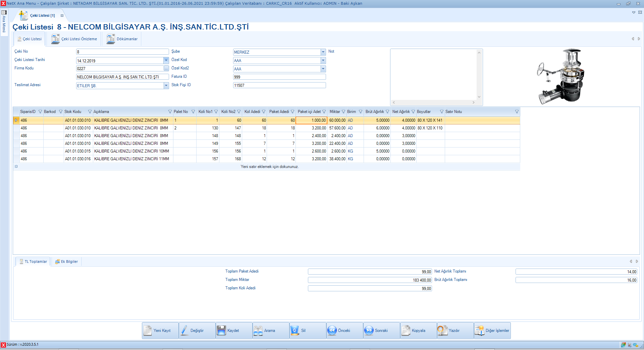Toggle filter for Açıklama column

point(170,112)
